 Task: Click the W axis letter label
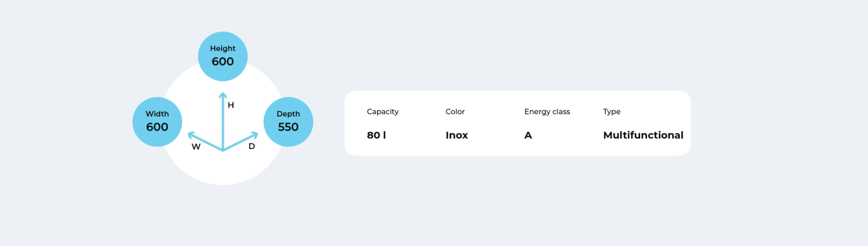point(196,147)
